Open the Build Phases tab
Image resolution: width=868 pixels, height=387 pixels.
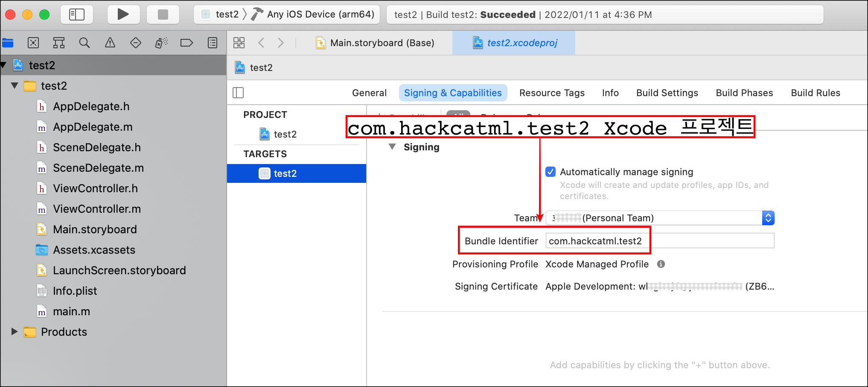click(744, 93)
